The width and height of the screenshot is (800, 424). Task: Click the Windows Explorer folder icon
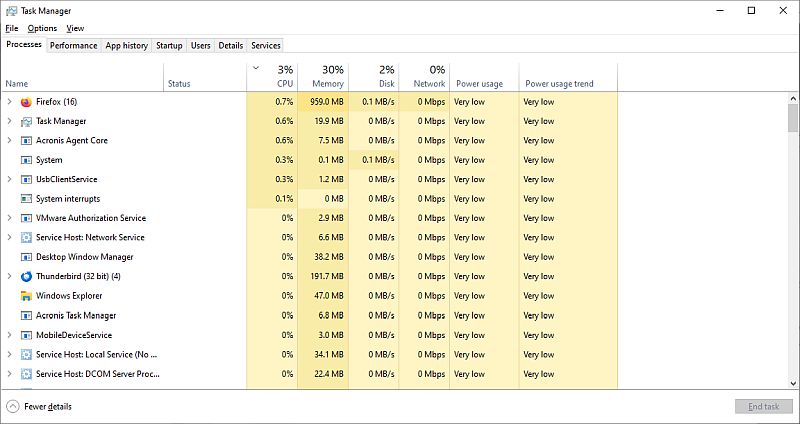click(x=26, y=296)
